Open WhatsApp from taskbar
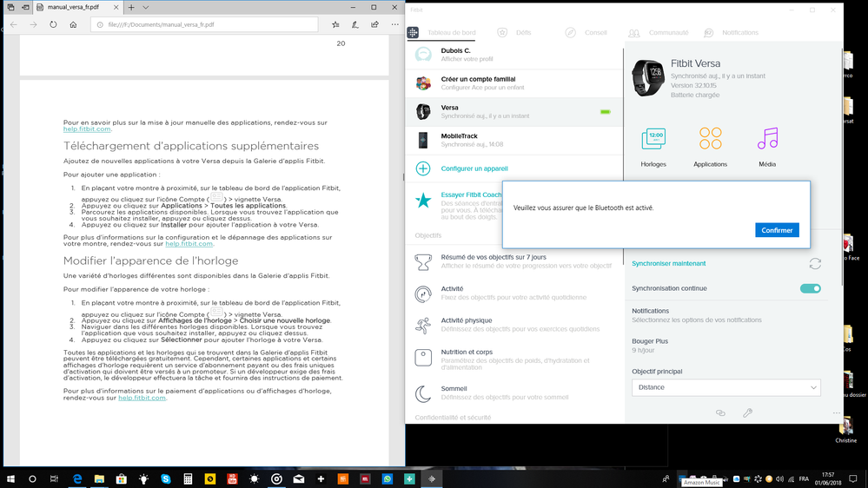The image size is (868, 488). click(x=387, y=479)
